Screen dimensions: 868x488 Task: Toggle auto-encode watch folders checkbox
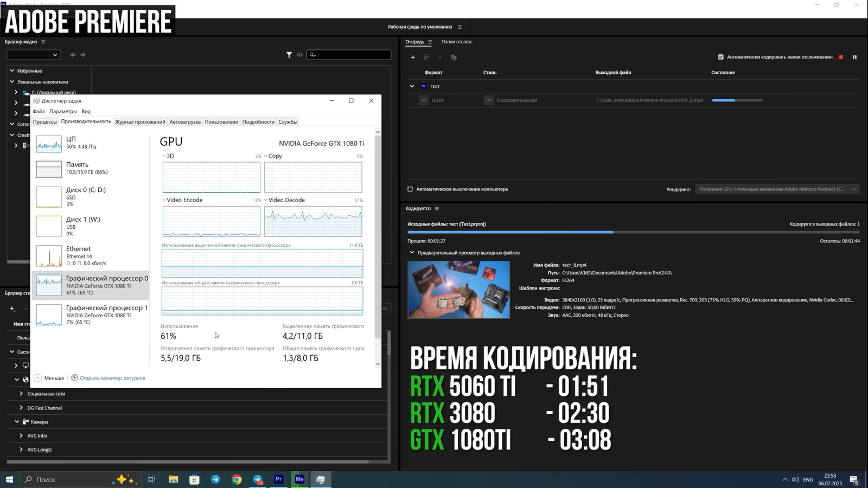[x=720, y=57]
